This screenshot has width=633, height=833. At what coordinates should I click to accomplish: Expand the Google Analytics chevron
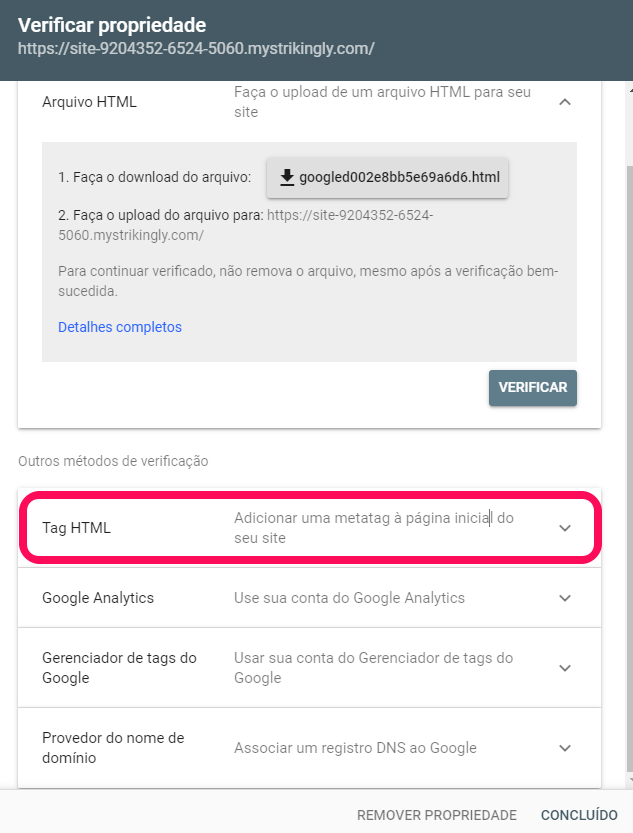tap(565, 598)
